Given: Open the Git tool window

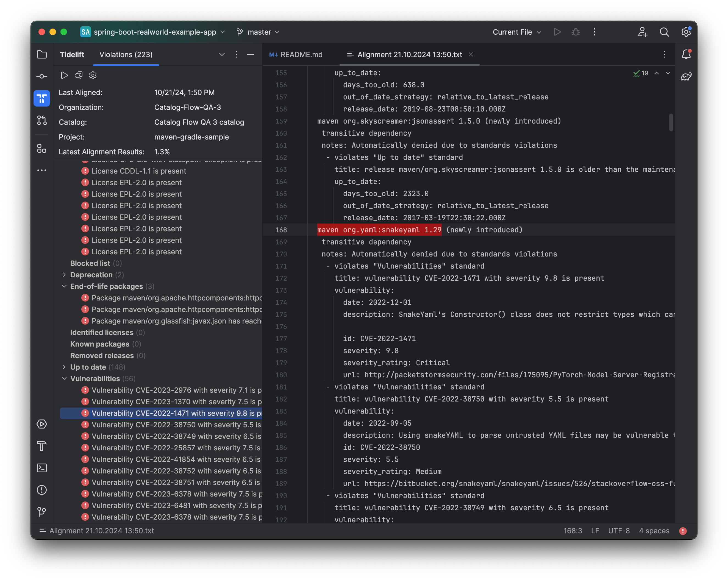Looking at the screenshot, I should (41, 512).
